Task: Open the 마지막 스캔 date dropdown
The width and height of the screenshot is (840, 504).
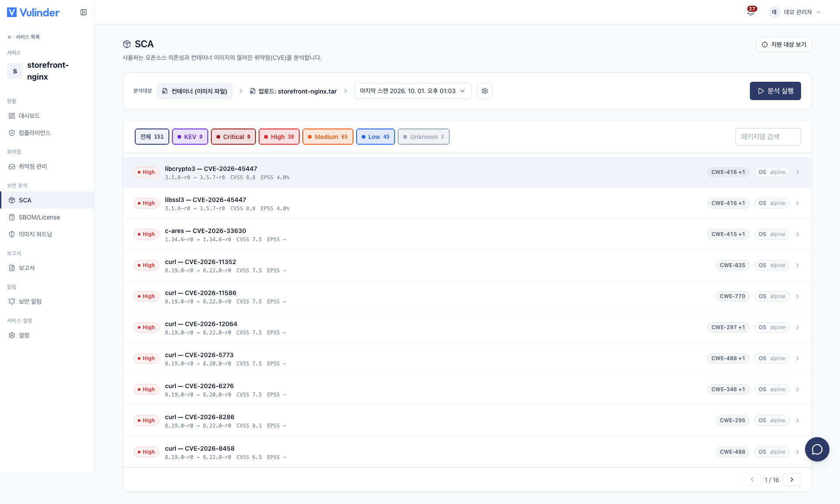Action: click(x=413, y=91)
